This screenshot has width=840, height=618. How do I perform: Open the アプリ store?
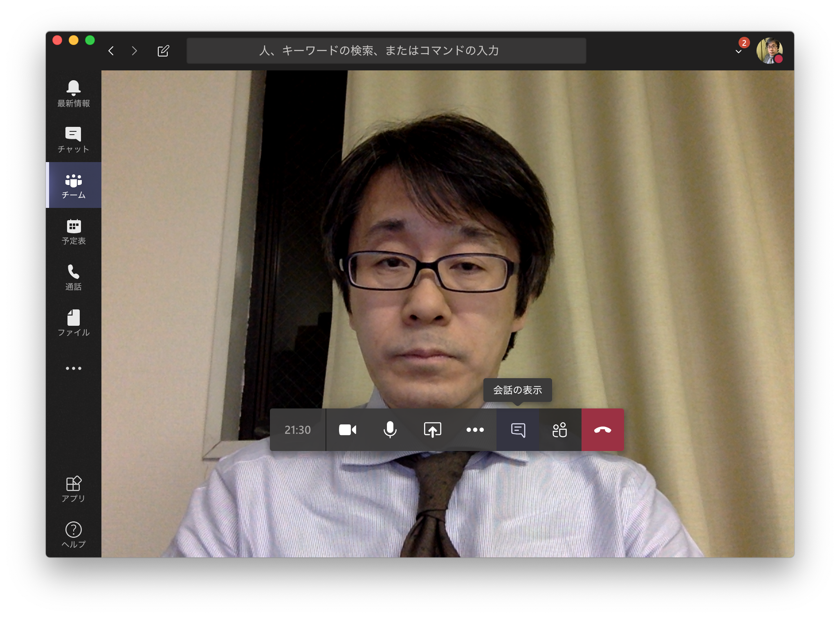(x=74, y=489)
